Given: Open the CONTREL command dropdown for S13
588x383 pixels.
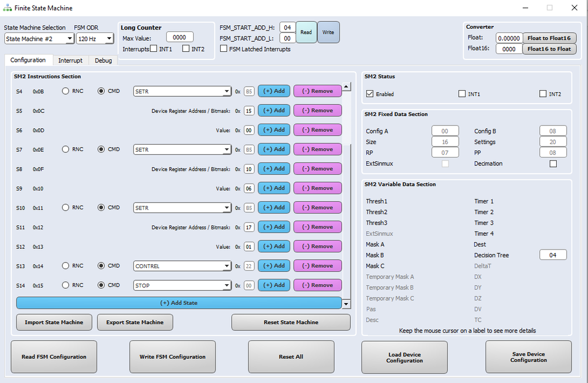Looking at the screenshot, I should [182, 266].
